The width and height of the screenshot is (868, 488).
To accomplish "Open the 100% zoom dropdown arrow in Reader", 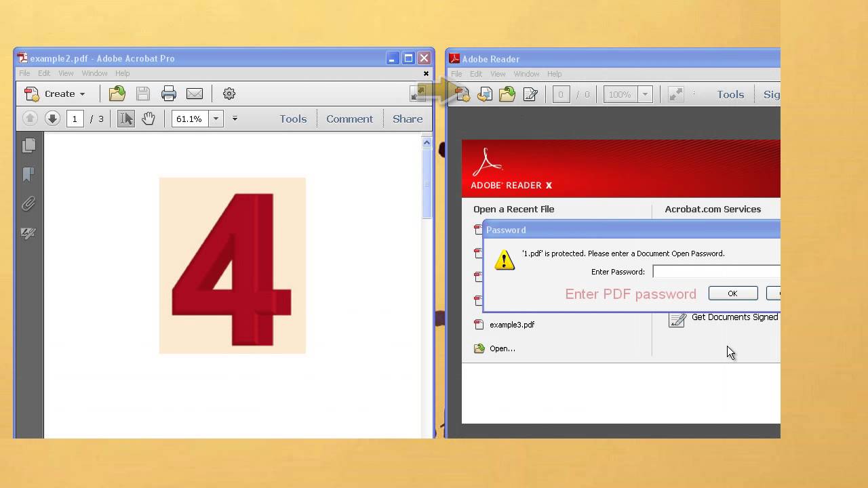I will tap(646, 95).
